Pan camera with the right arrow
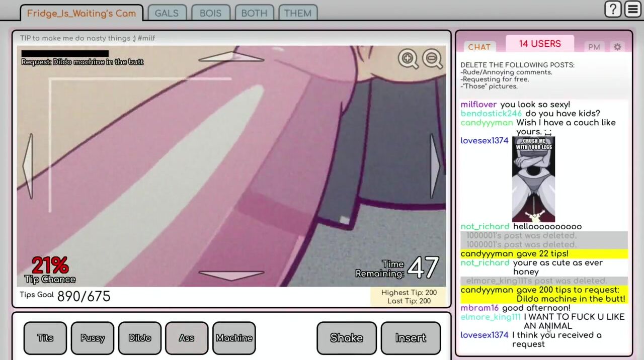The width and height of the screenshot is (644, 360). (435, 166)
